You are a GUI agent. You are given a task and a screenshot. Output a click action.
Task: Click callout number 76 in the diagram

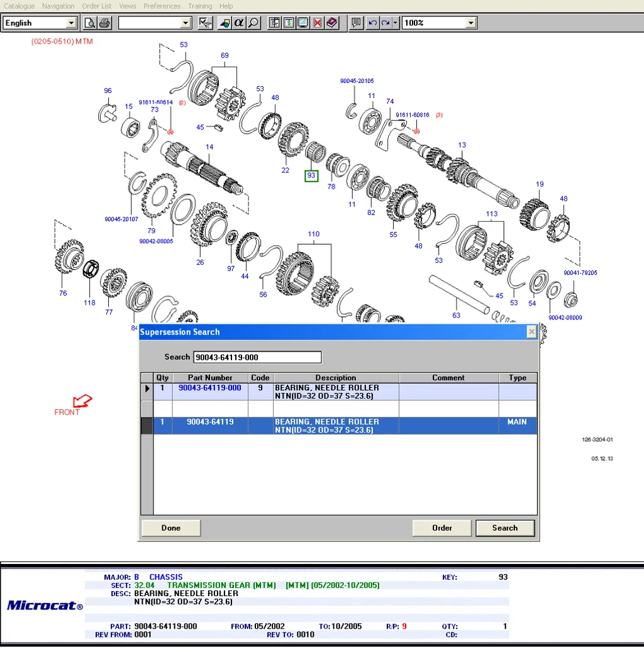click(63, 293)
